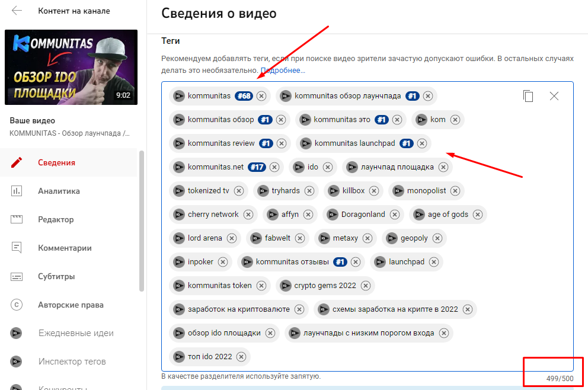Click the extension icon on killbox tag

334,191
